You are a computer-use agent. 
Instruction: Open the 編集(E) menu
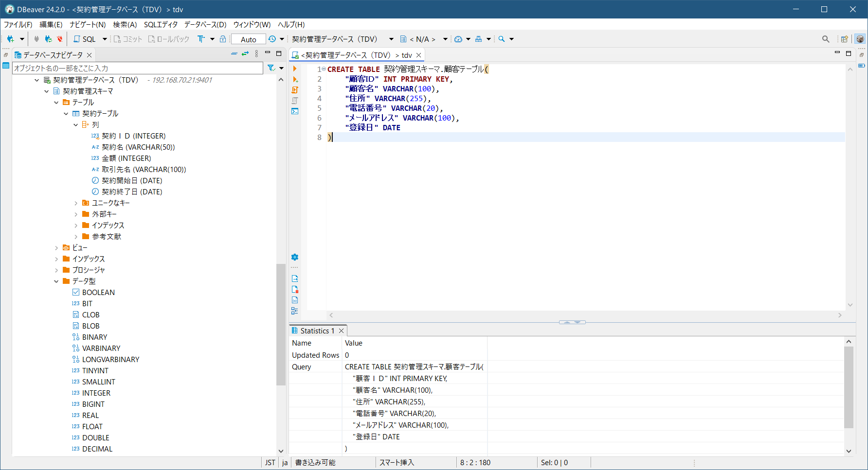click(x=51, y=24)
